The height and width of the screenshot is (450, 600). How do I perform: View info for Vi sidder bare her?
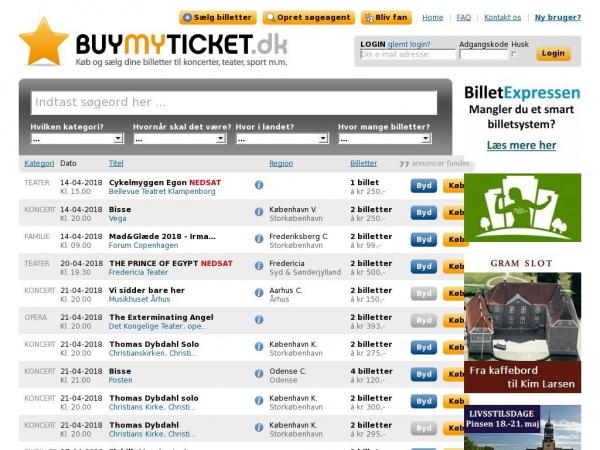click(259, 293)
